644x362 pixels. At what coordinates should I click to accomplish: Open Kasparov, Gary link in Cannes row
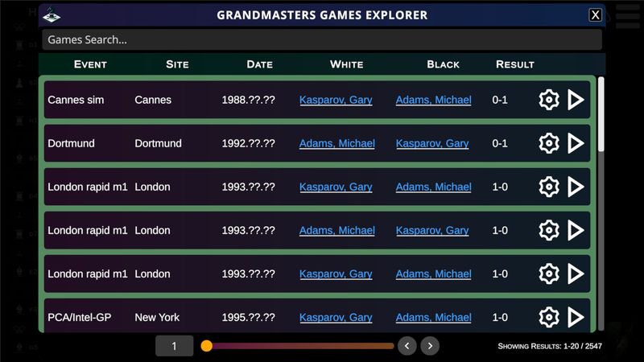tap(336, 101)
